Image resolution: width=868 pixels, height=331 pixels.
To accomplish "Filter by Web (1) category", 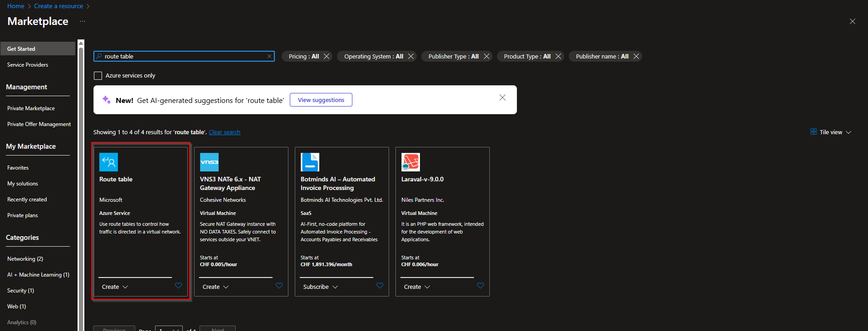I will (x=16, y=307).
